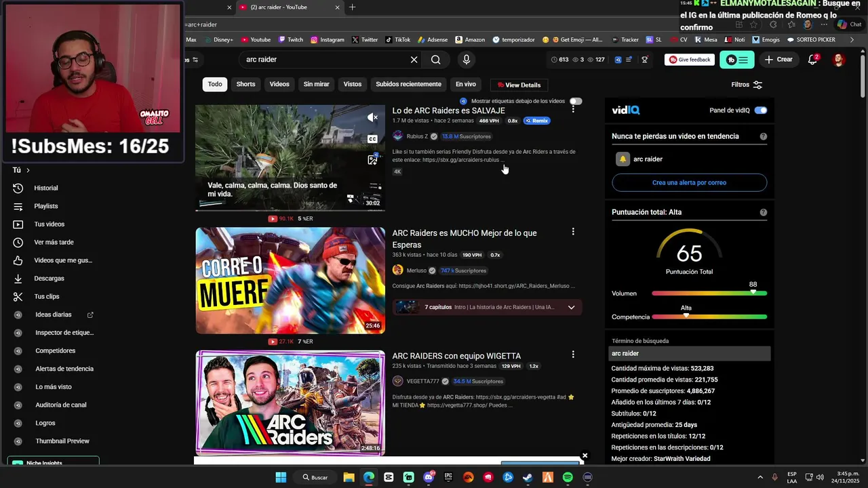Show more bookmarks with the chevron
Image resolution: width=868 pixels, height=488 pixels.
(852, 40)
